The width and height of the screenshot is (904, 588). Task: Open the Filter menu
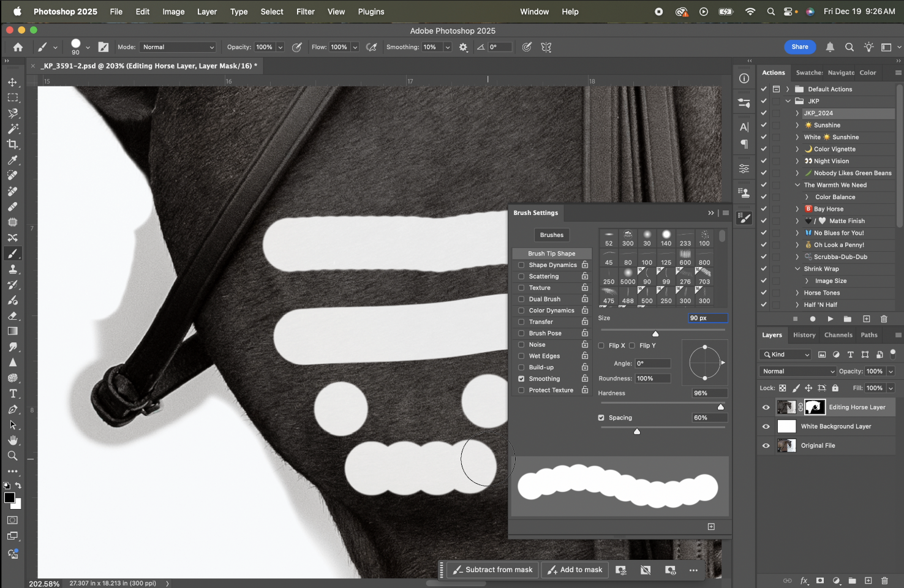(x=305, y=12)
